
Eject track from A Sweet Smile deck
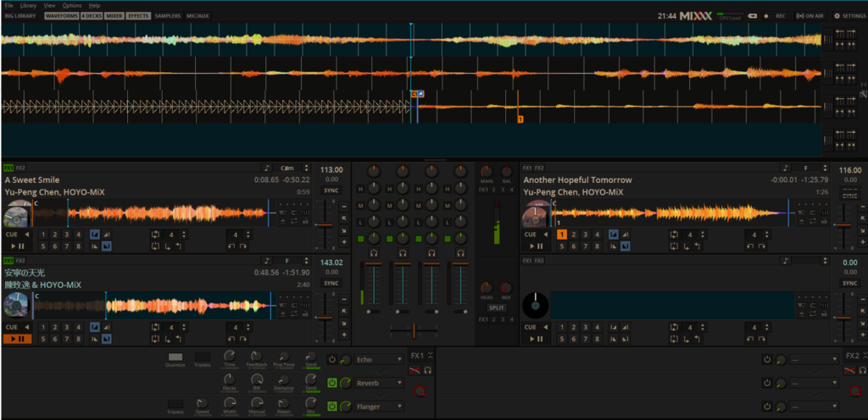coord(283,221)
